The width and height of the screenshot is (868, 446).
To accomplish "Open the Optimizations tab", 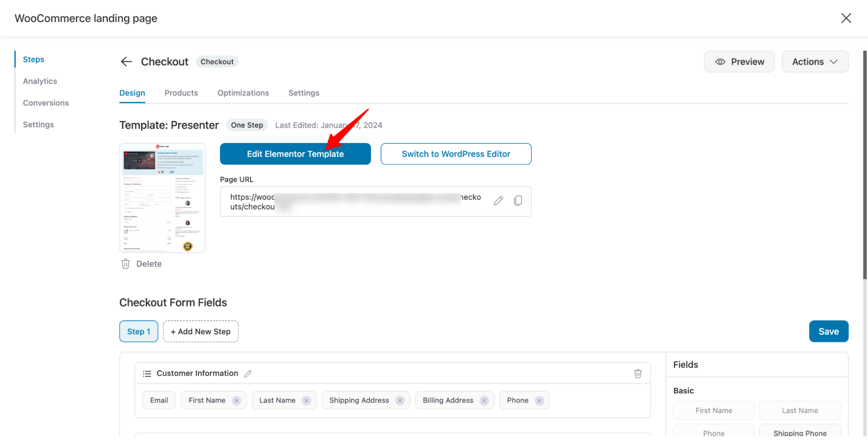I will pos(243,93).
